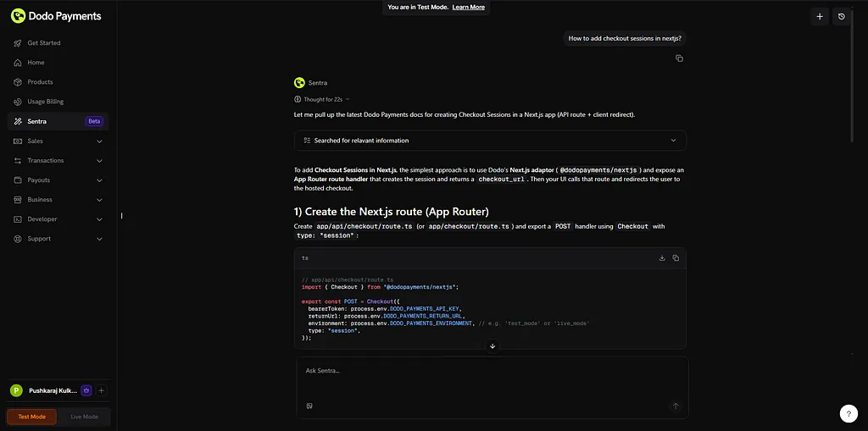Viewport: 868px width, 431px height.
Task: Open chat history clock icon
Action: tap(841, 16)
